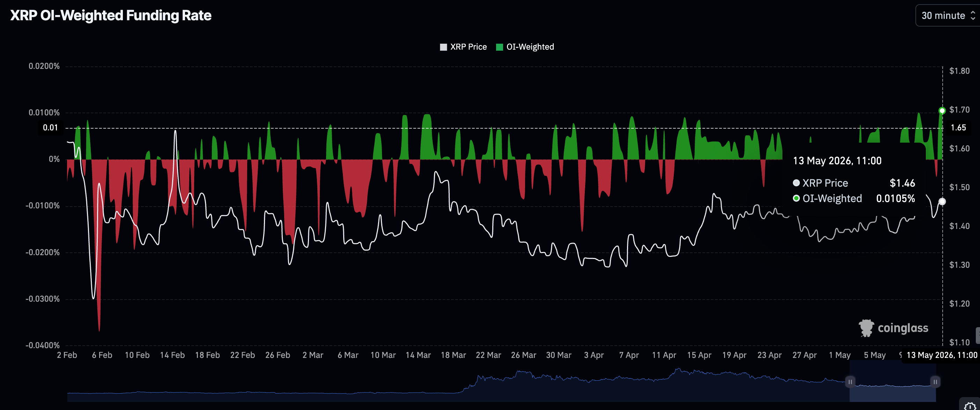Click the "-0.0200%" funding rate axis label

click(x=43, y=253)
